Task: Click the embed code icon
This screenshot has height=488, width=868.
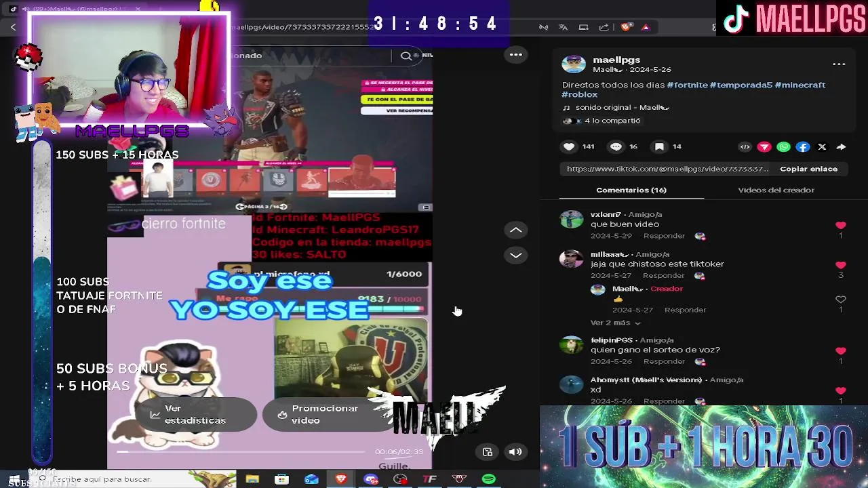Action: (x=745, y=147)
